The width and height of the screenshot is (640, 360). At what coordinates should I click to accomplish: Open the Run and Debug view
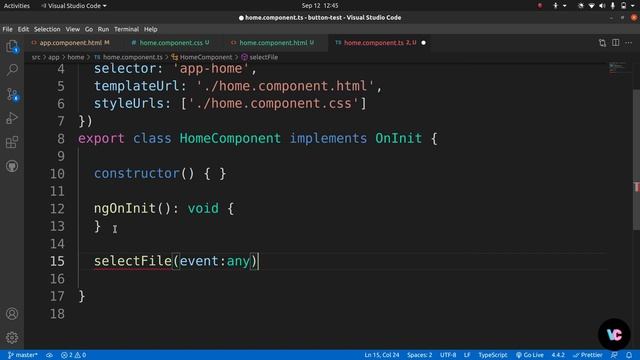click(12, 118)
